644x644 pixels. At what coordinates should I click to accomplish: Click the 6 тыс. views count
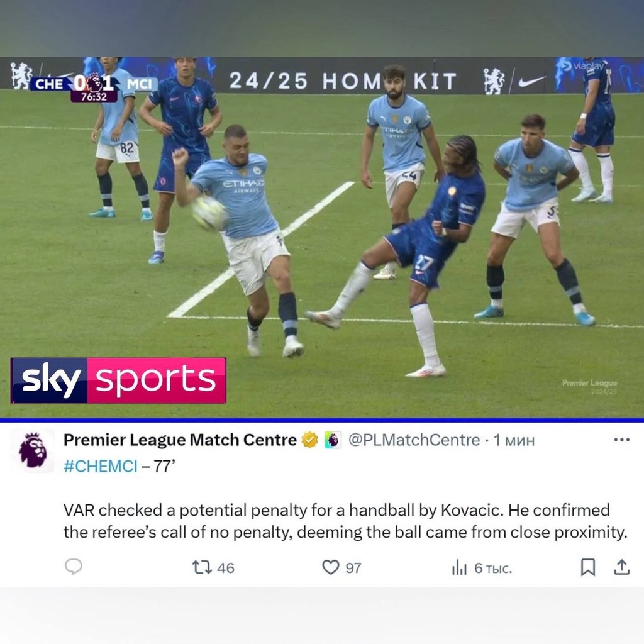coord(493,568)
